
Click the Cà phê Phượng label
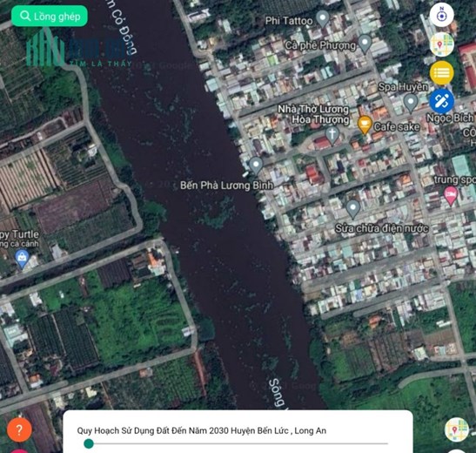click(x=320, y=45)
